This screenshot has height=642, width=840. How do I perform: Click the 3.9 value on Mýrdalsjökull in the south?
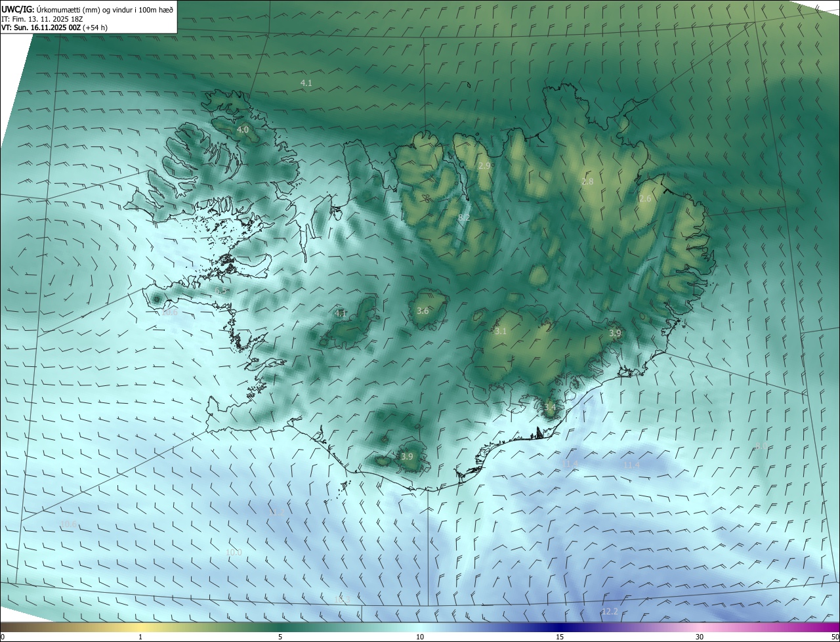(407, 457)
